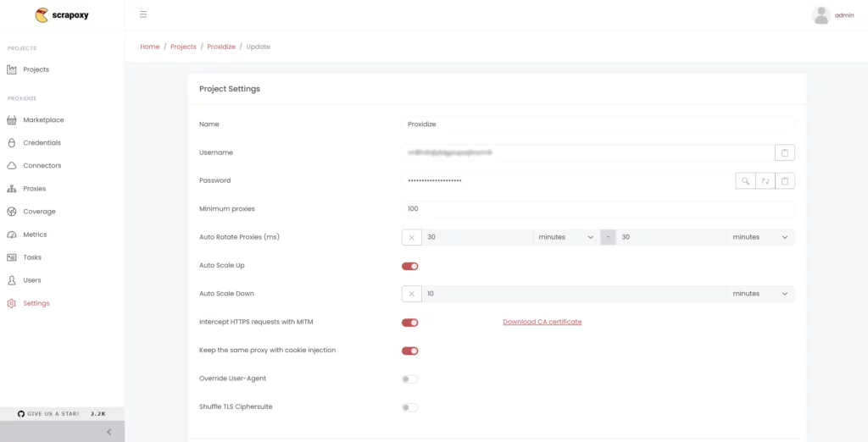
Task: Disable the Auto Scale Up toggle
Action: 409,266
